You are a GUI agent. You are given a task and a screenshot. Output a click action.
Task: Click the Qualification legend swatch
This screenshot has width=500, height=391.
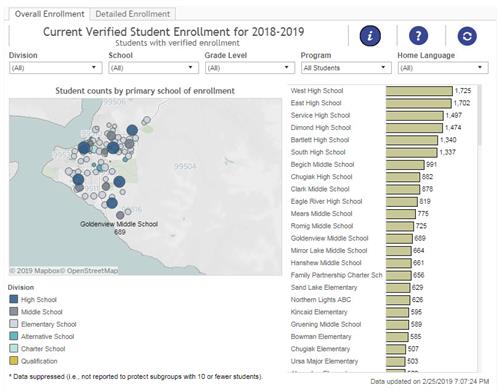point(14,361)
